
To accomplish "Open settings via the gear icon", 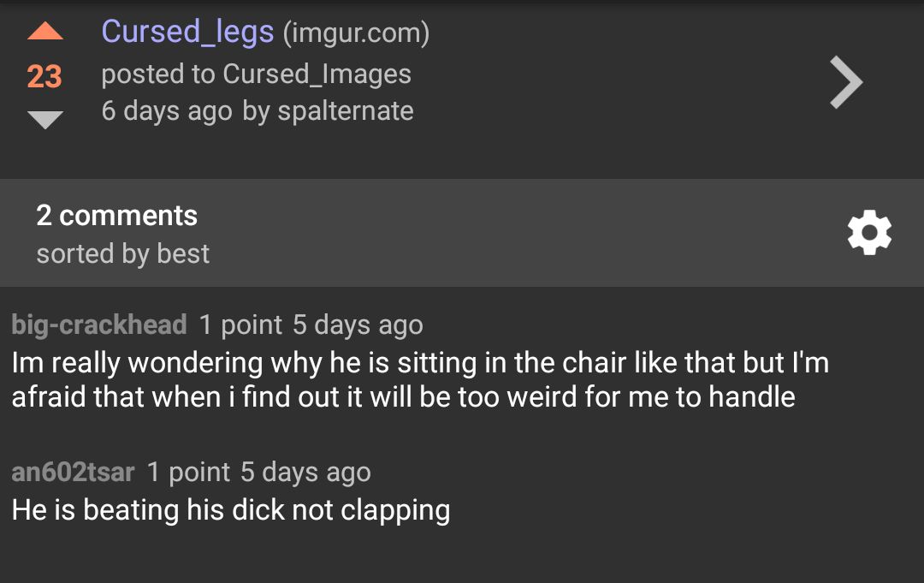I will (869, 231).
